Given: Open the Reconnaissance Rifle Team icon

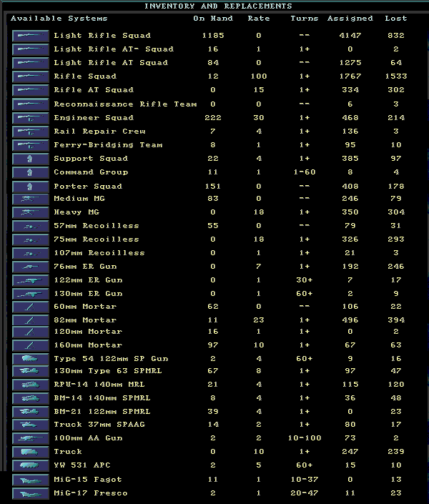Looking at the screenshot, I should pos(31,104).
